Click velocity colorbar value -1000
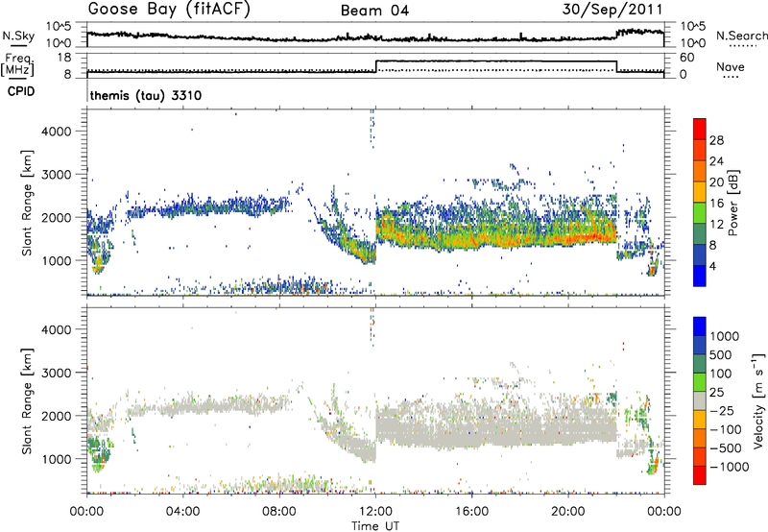This screenshot has width=768, height=532. (x=729, y=467)
